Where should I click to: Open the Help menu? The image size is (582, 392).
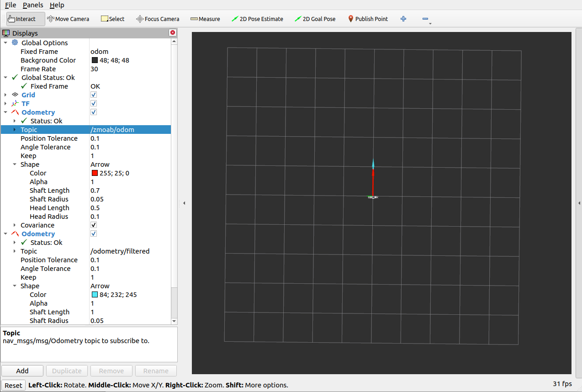coord(57,5)
